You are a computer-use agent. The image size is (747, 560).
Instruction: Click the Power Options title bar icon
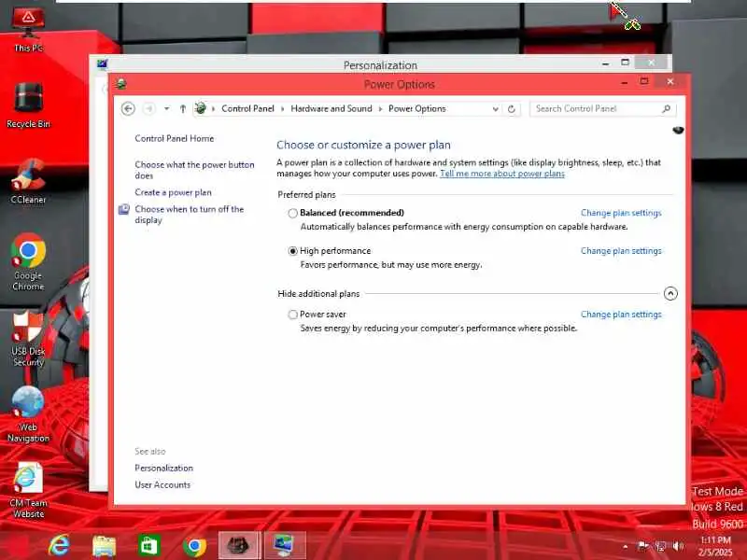pos(121,84)
